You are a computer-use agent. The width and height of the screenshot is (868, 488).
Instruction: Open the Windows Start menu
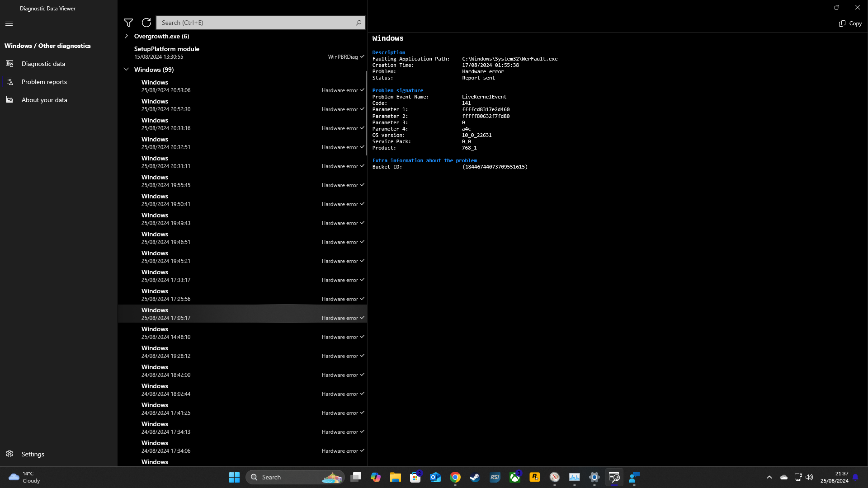click(234, 477)
